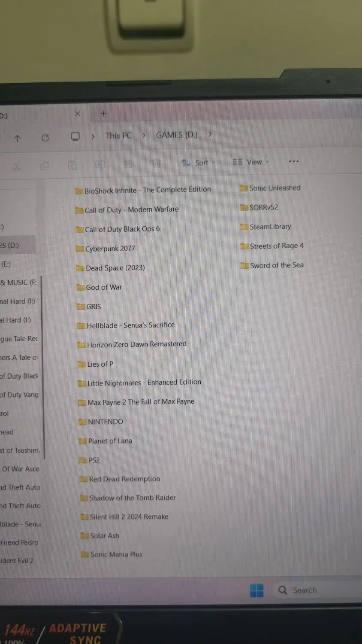
Task: Click the Rename icon in toolbar
Action: [100, 164]
